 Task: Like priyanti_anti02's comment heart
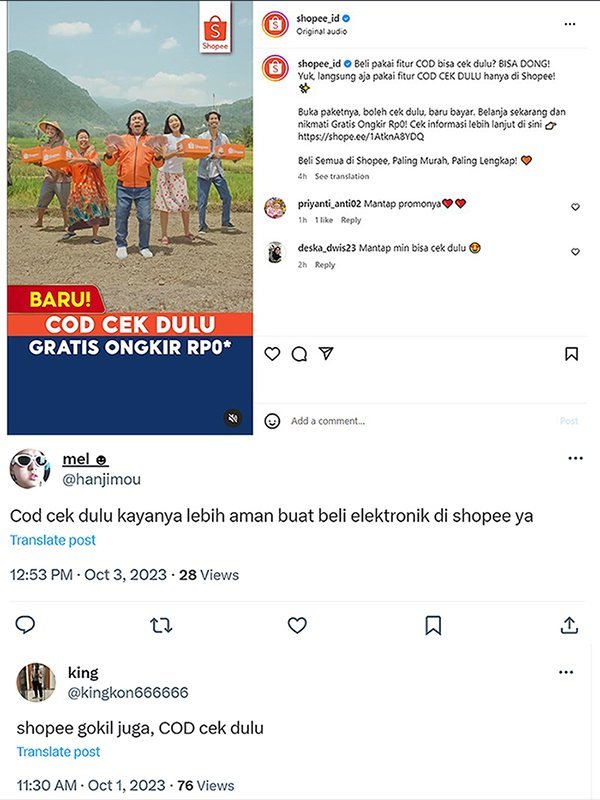pyautogui.click(x=575, y=207)
